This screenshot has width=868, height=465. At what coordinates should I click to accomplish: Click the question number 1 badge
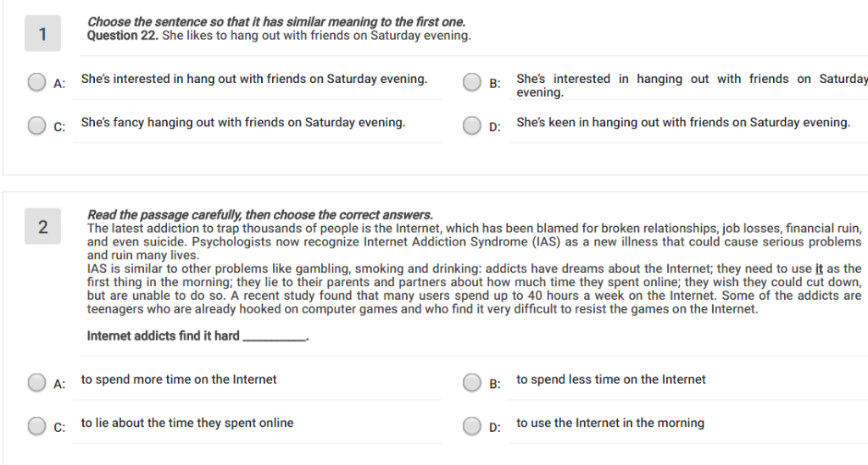tap(42, 34)
